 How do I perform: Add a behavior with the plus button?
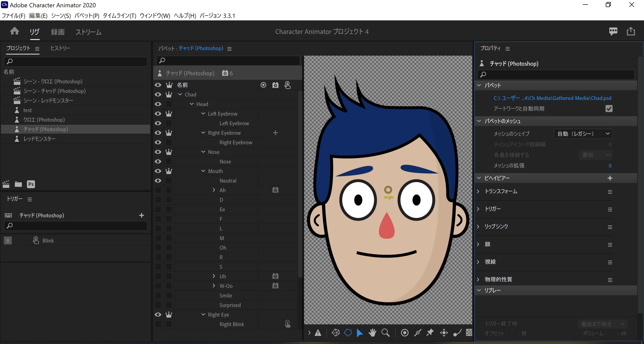coord(610,178)
